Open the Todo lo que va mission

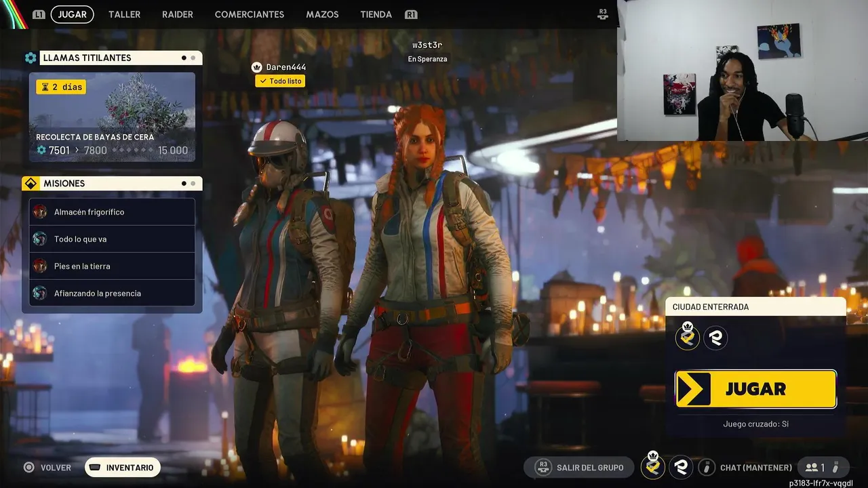pyautogui.click(x=112, y=239)
